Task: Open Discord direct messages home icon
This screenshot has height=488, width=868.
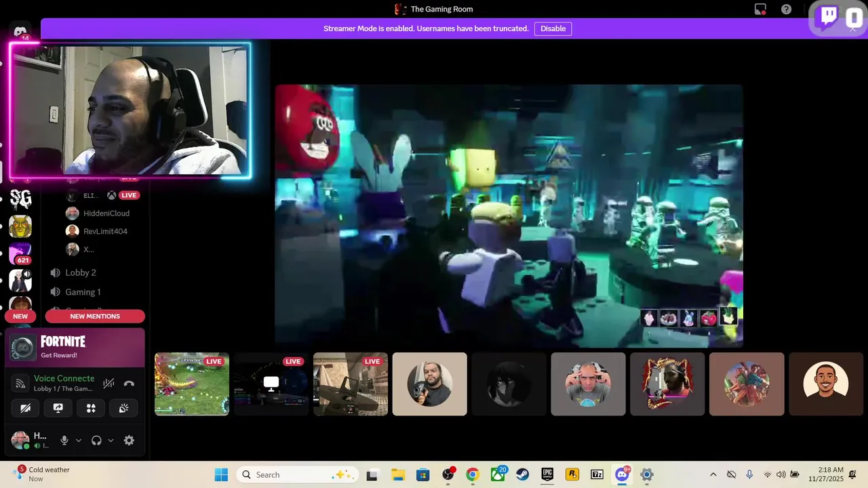Action: tap(20, 32)
